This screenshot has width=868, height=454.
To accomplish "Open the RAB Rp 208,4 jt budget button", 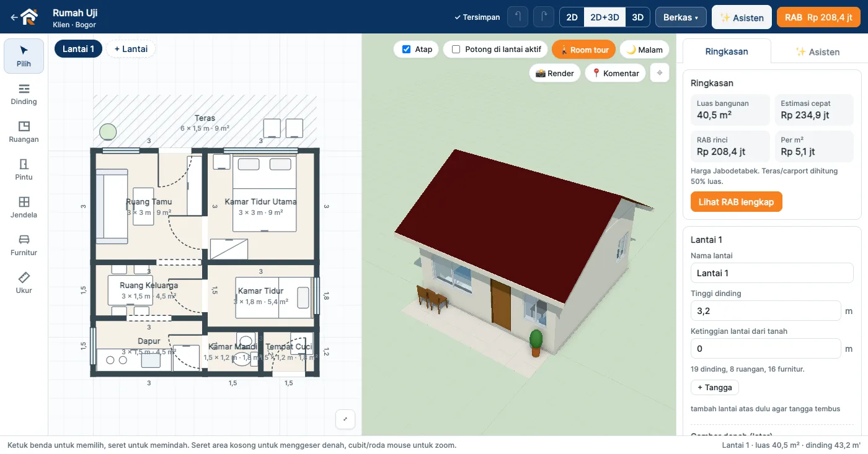I will 818,17.
